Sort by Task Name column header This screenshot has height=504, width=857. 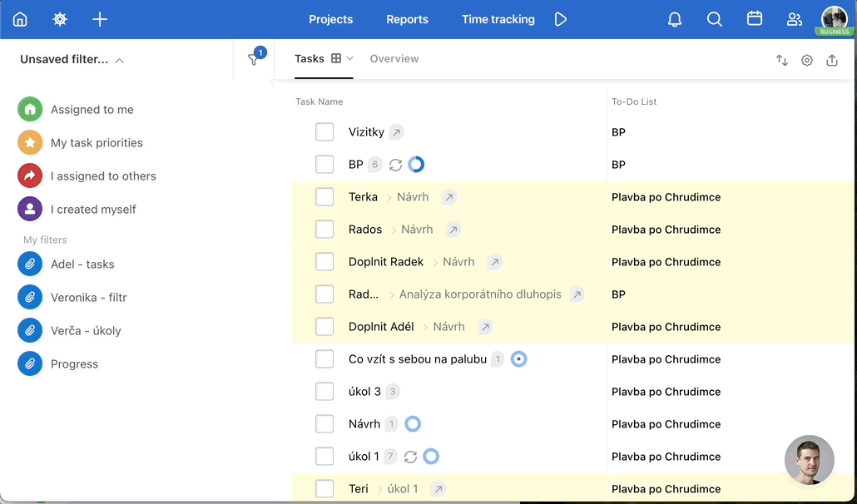point(320,101)
